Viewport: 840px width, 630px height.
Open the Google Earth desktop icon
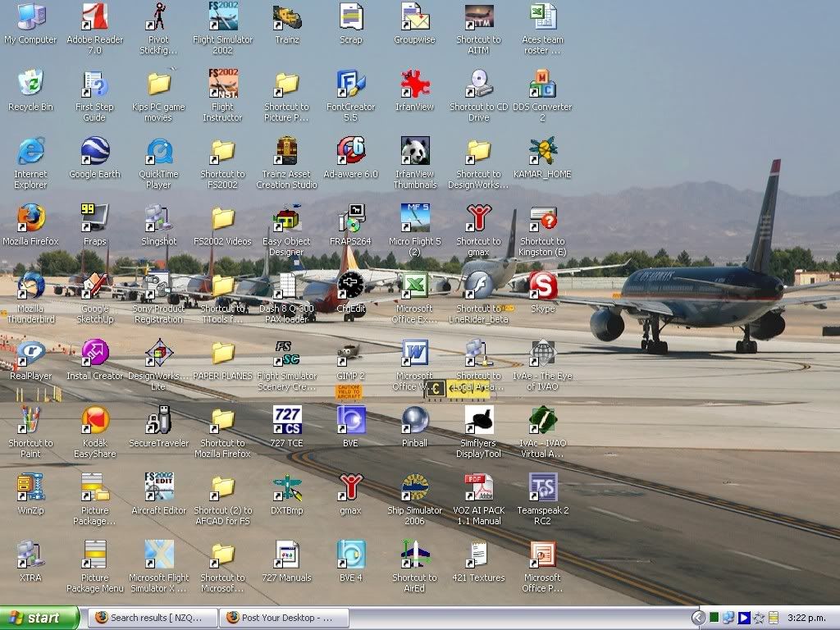(x=95, y=152)
